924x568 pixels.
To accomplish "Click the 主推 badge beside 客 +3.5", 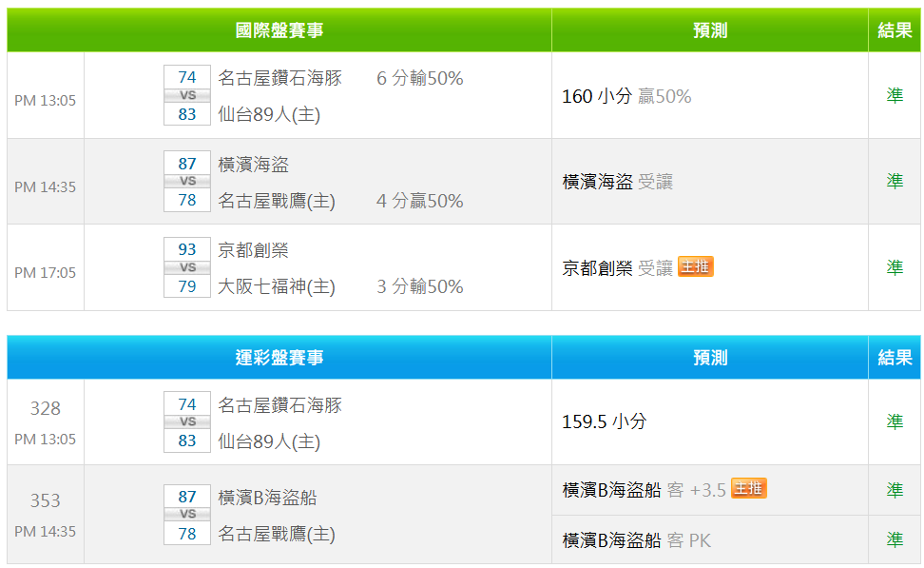I will tap(748, 489).
